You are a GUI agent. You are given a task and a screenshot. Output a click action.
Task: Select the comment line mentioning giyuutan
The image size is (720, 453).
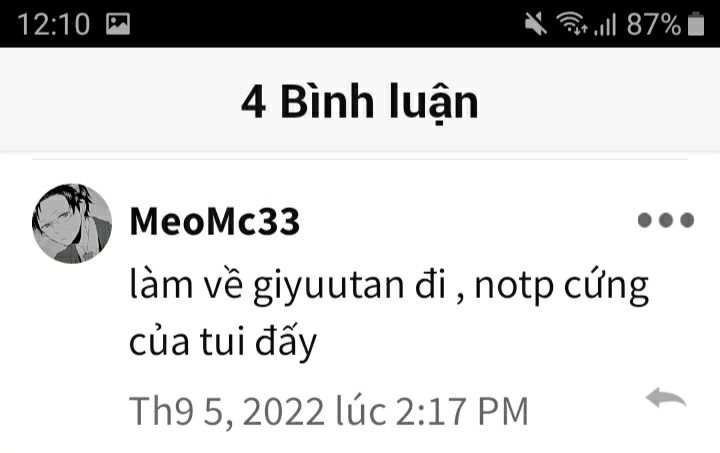[389, 285]
